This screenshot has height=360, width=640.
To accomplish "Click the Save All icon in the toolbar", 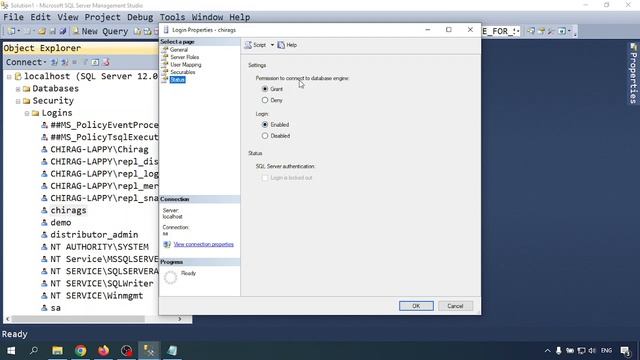I will 62,31.
